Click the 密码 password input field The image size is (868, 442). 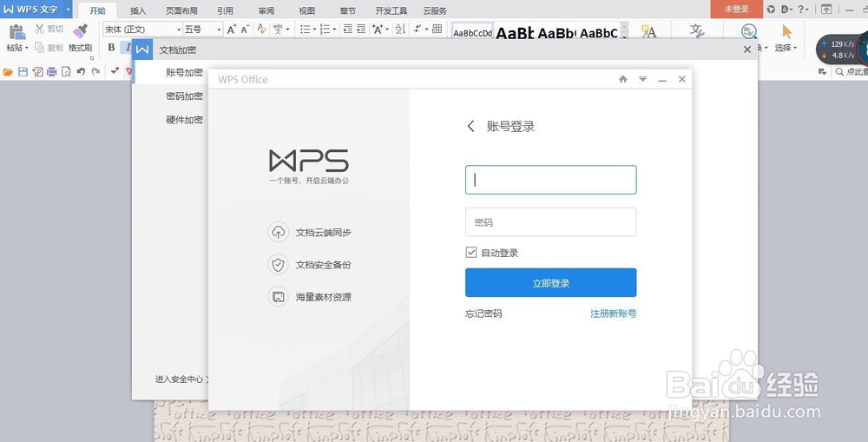coord(551,222)
